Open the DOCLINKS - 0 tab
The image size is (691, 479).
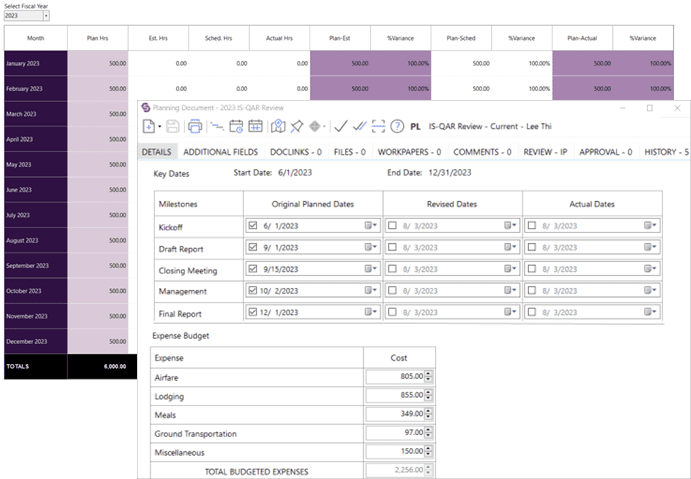coord(296,152)
